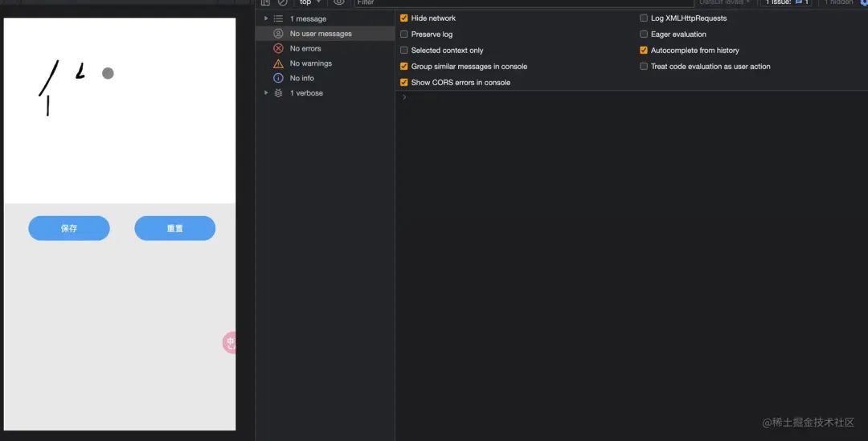Click the white signature drawing canvas
Viewport: 868px width, 441px height.
click(x=120, y=111)
